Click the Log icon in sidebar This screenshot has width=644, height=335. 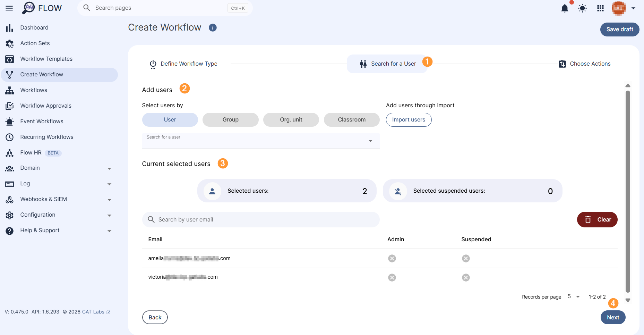coord(10,184)
